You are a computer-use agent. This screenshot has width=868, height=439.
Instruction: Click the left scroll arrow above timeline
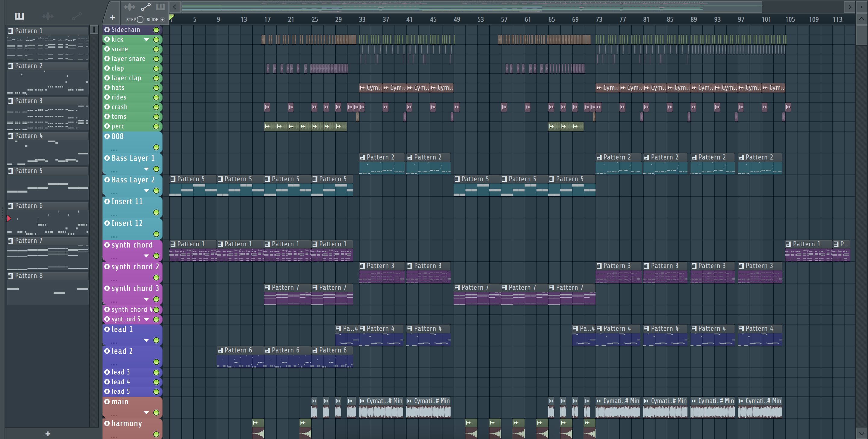(x=175, y=7)
